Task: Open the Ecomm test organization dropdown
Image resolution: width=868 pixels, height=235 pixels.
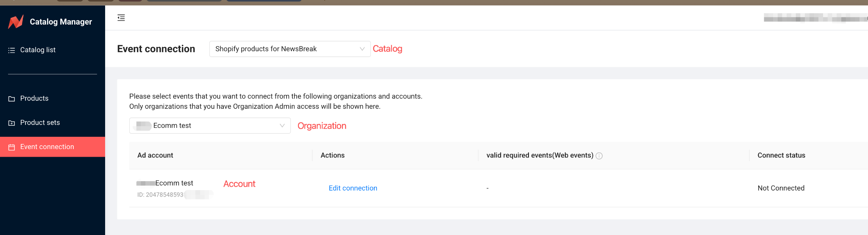Action: click(210, 126)
